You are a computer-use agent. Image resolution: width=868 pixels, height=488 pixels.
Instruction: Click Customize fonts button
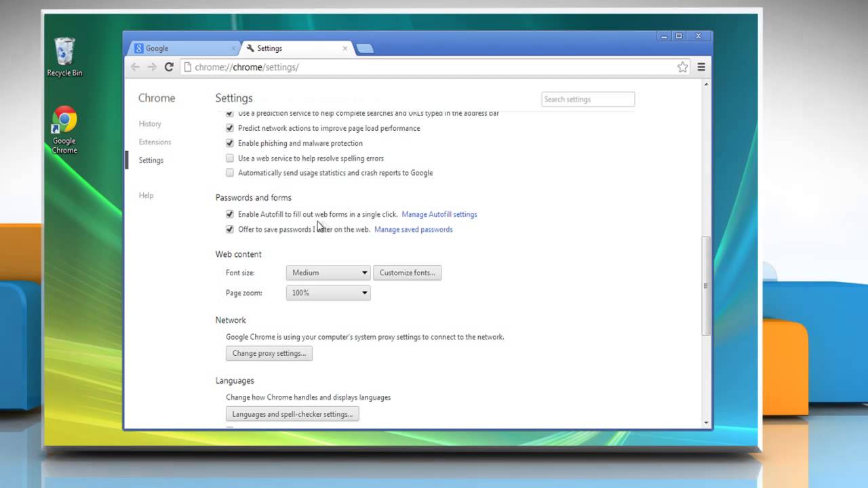pos(407,272)
